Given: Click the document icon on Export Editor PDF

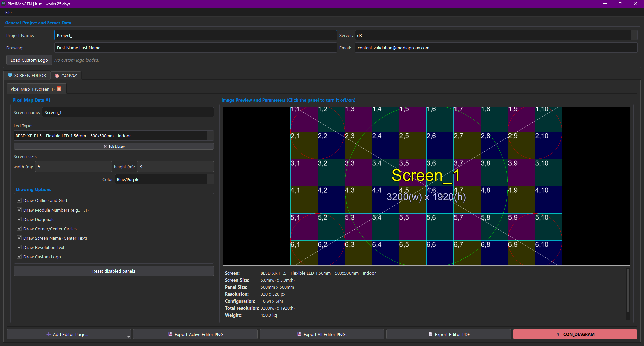Looking at the screenshot, I should click(x=431, y=334).
